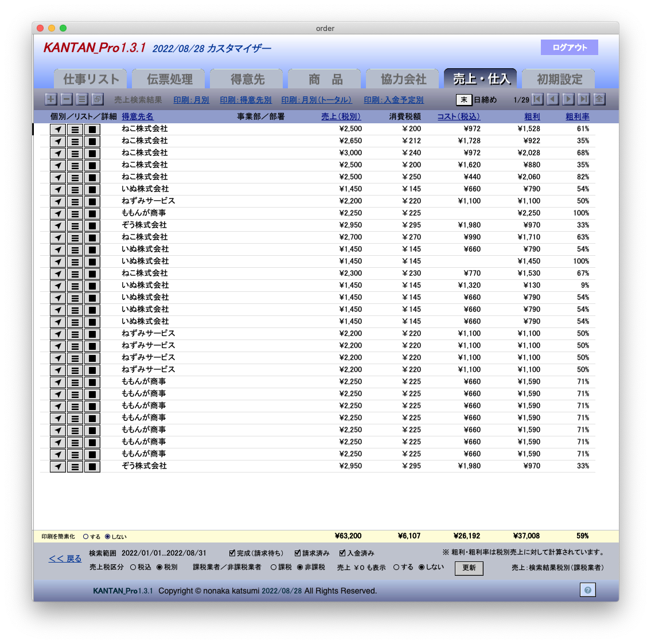Click the plus add record icon
The image size is (651, 644).
point(51,99)
